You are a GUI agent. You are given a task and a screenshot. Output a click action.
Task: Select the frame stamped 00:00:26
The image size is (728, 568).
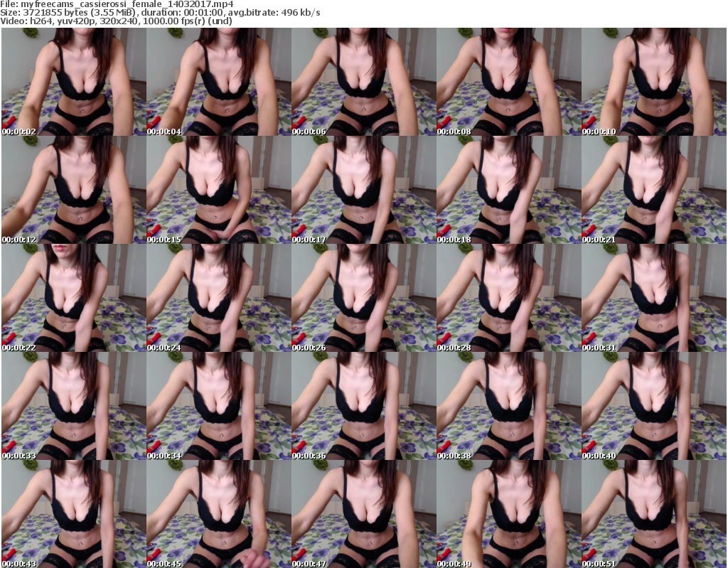coord(363,298)
